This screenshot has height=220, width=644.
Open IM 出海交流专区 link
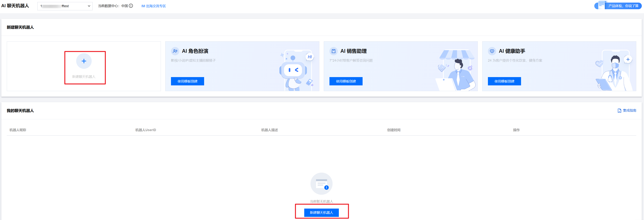(x=153, y=6)
